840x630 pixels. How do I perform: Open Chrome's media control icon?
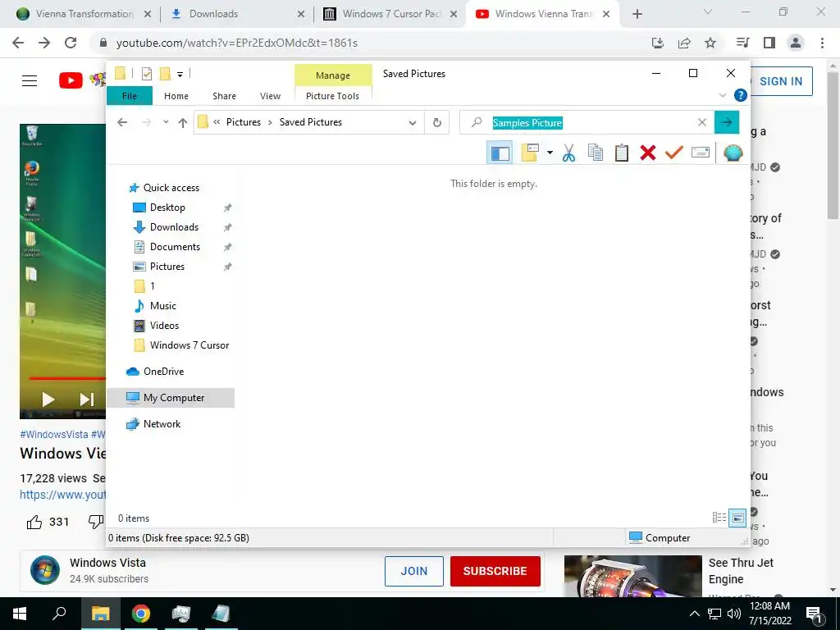(743, 43)
